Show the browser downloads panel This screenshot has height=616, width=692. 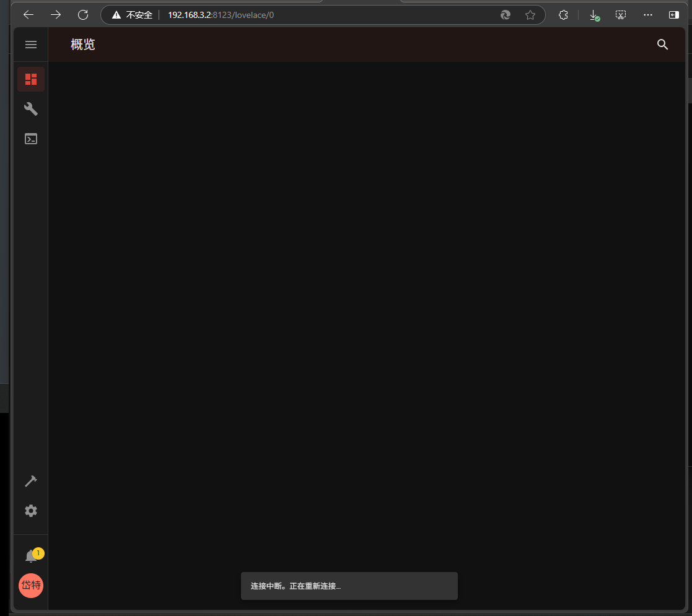click(593, 15)
